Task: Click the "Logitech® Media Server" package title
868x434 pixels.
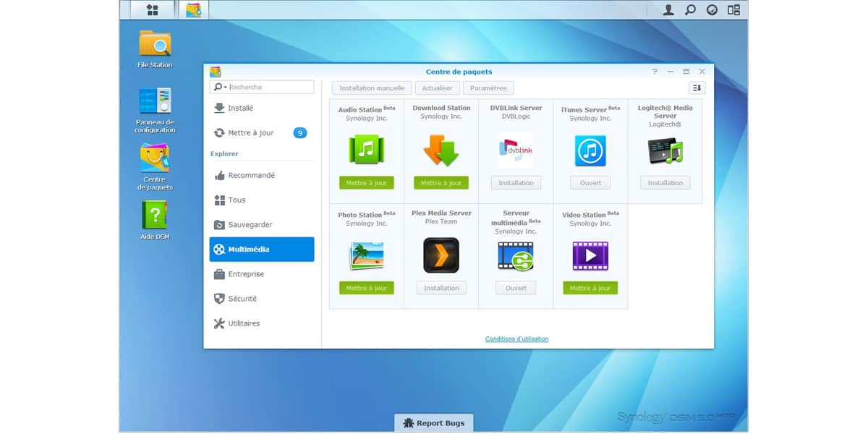Action: [x=665, y=111]
